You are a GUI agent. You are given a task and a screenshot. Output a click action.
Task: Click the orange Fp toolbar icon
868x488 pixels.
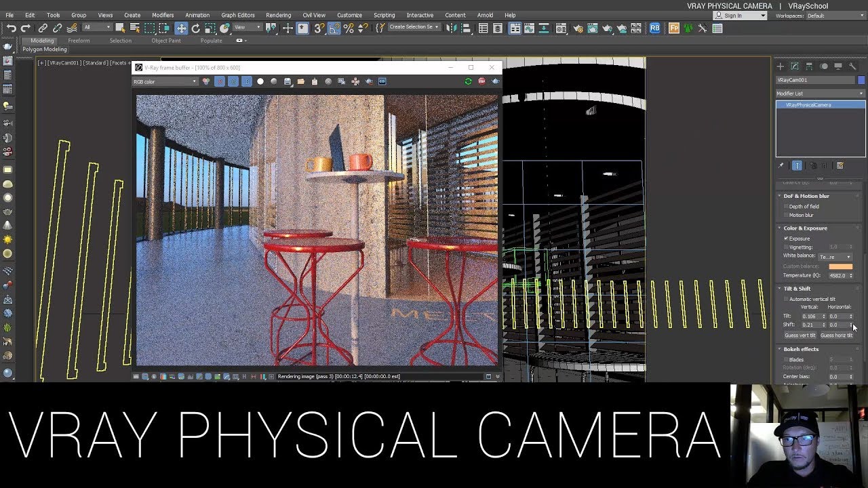pyautogui.click(x=674, y=28)
